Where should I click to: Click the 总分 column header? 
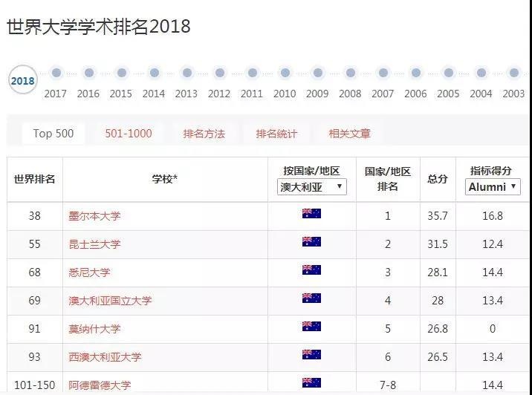(438, 179)
